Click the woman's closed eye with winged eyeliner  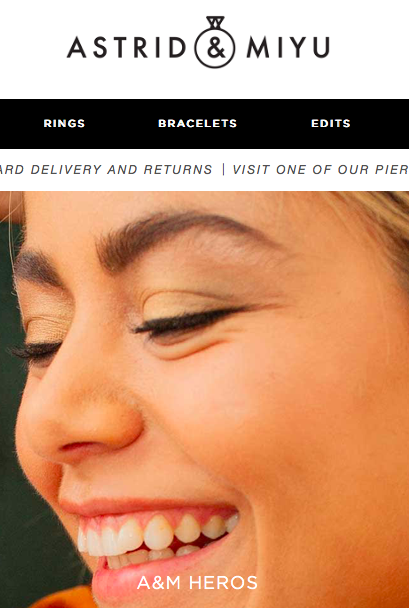pyautogui.click(x=192, y=322)
